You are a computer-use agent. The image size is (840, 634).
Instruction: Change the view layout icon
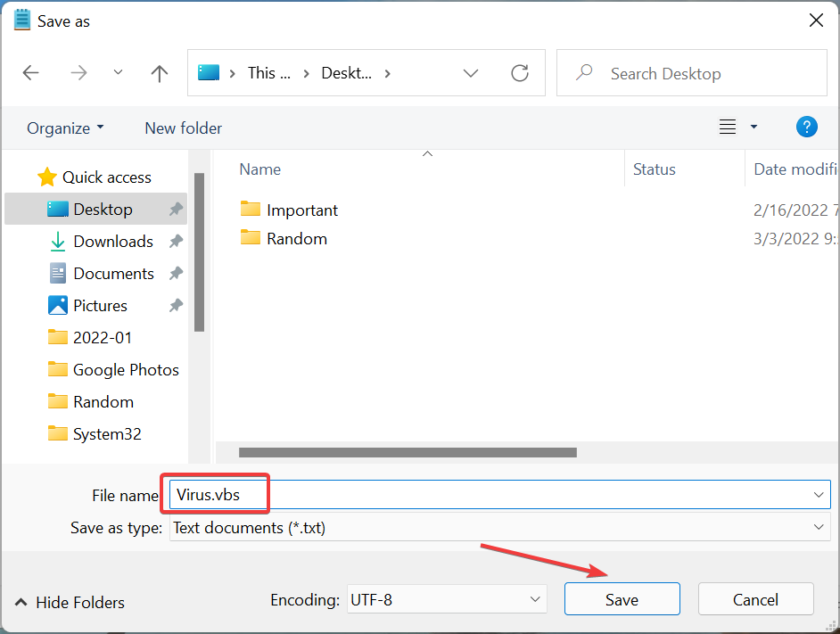coord(729,128)
